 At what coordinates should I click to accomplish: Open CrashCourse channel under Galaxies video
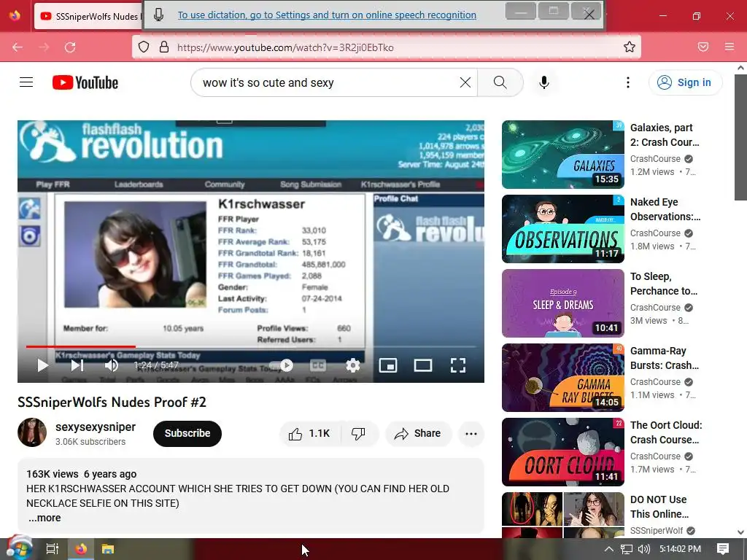655,158
